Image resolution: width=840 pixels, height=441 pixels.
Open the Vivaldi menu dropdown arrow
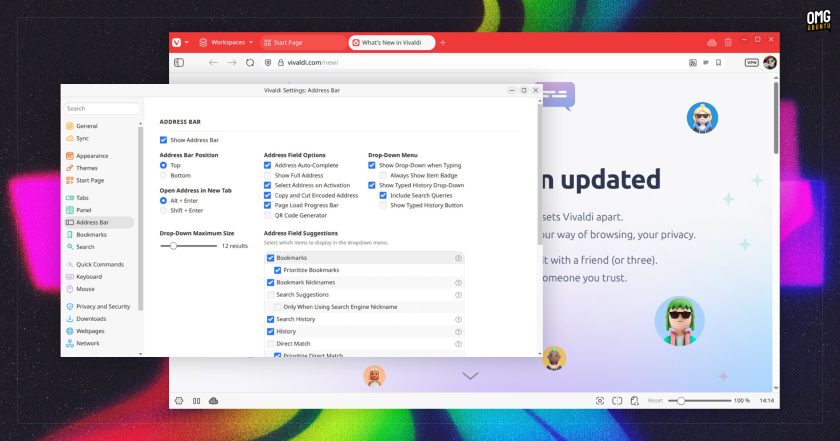click(x=187, y=42)
